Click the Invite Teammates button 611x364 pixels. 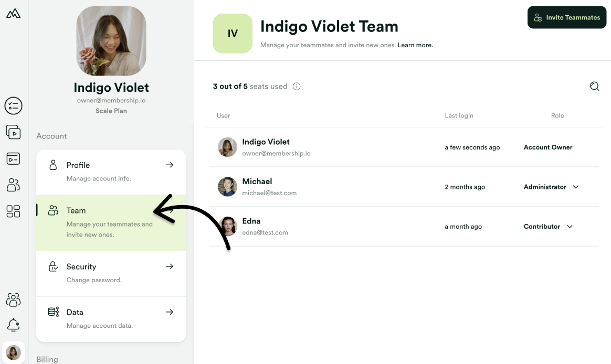(x=567, y=17)
